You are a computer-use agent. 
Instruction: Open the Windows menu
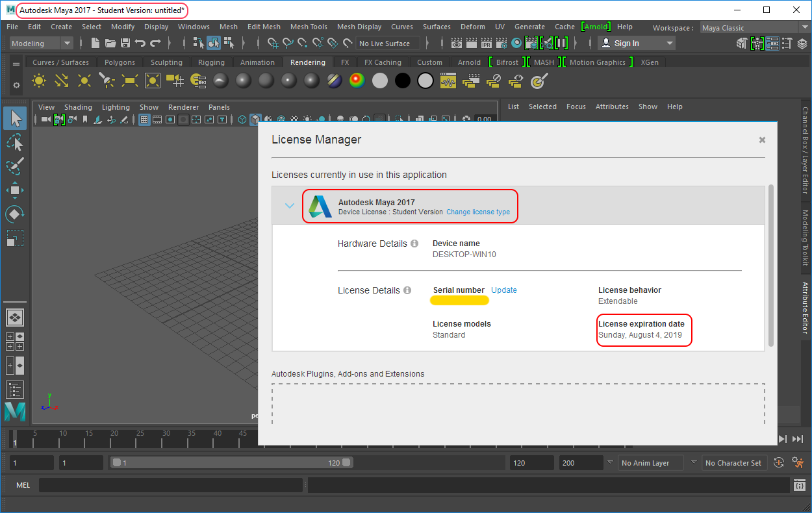coord(194,27)
